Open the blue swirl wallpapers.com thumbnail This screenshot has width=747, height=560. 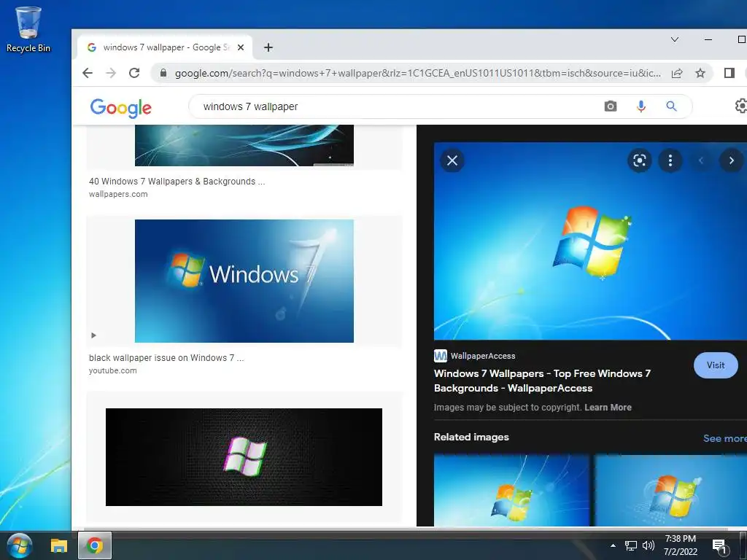tap(244, 146)
